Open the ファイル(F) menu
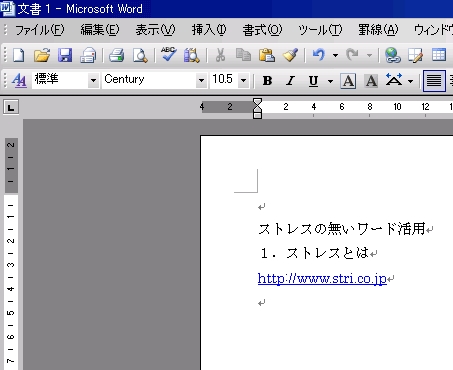Screen dimensions: 453x370 coord(39,30)
